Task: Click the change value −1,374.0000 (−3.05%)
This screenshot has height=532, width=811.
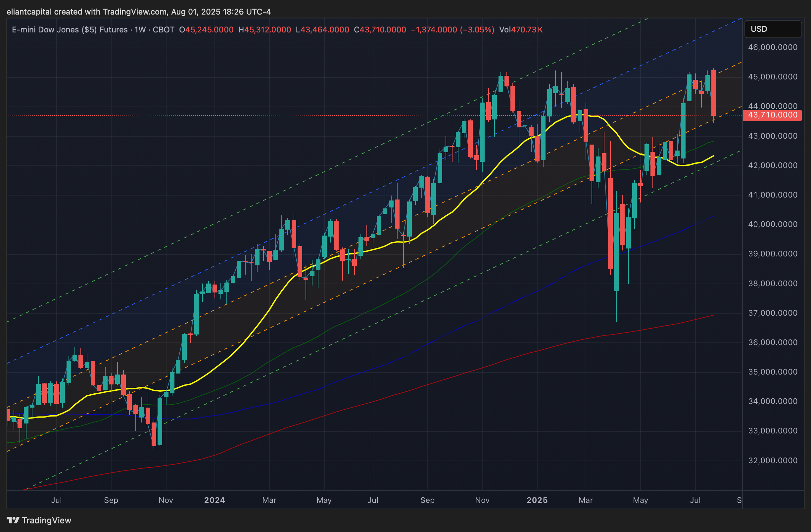Action: 452,30
